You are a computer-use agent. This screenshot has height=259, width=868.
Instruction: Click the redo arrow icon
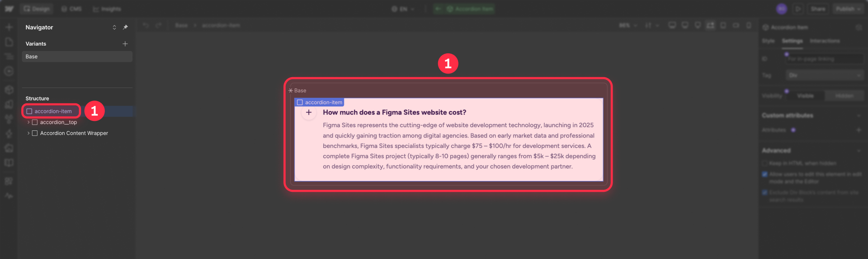(158, 25)
